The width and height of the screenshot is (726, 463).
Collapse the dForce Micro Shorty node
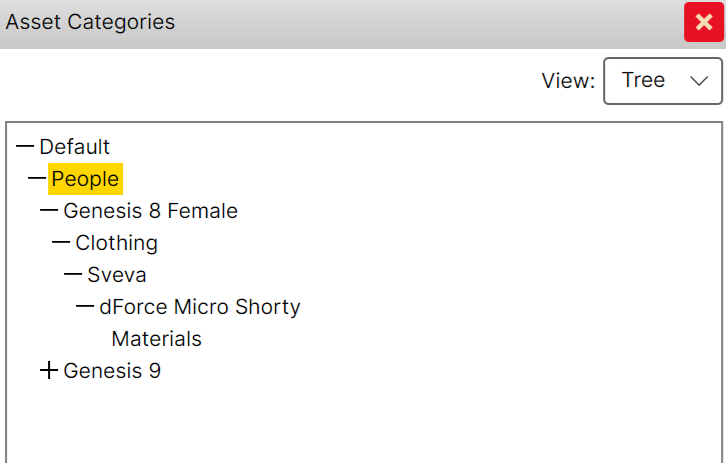point(85,307)
